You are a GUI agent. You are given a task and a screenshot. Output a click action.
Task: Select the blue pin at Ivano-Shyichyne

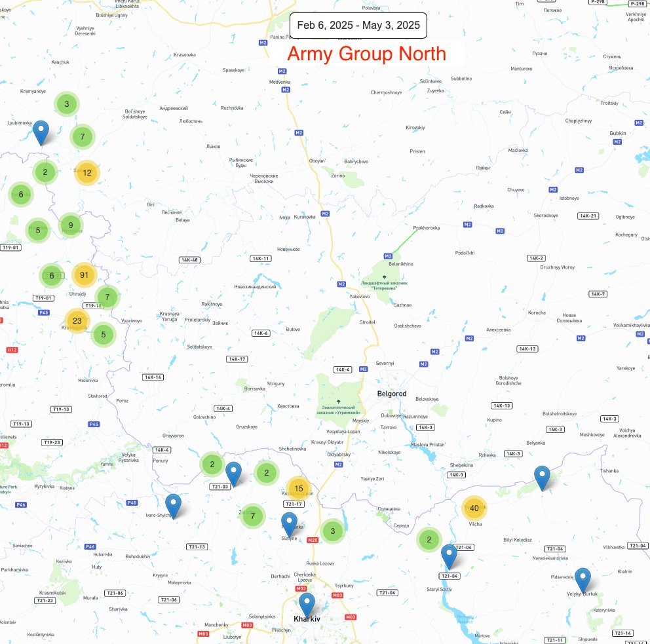pos(173,505)
